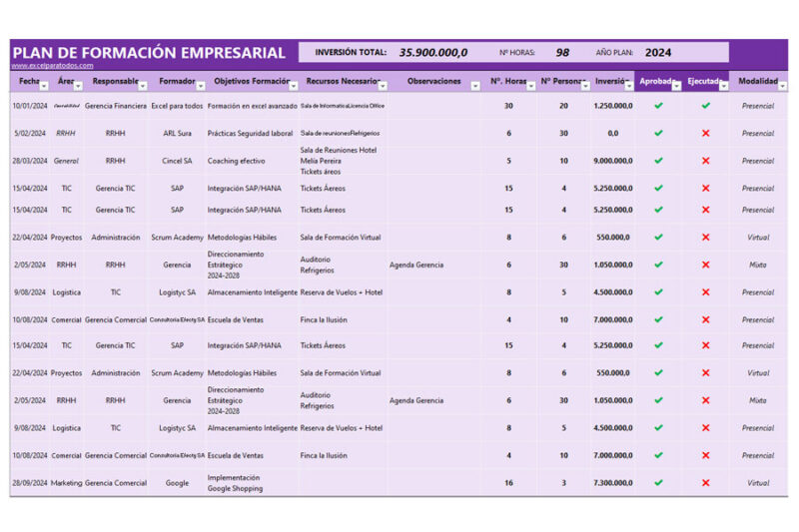Click the Año Plan value 2024
This screenshot has width=799, height=532.
pyautogui.click(x=658, y=53)
